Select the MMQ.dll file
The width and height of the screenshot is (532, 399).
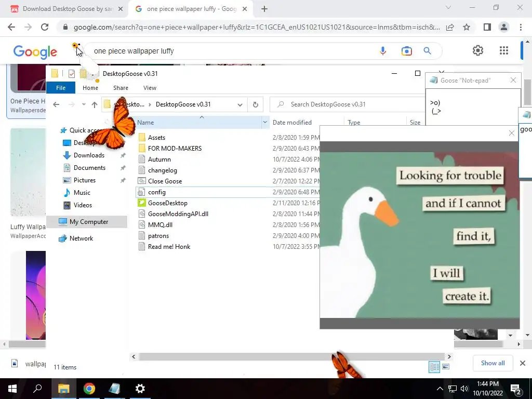click(160, 224)
